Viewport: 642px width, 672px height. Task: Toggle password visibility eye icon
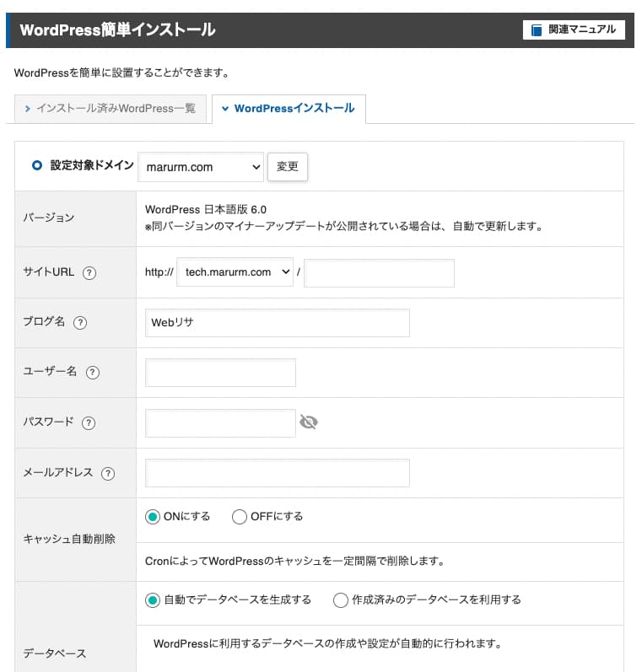(x=309, y=422)
